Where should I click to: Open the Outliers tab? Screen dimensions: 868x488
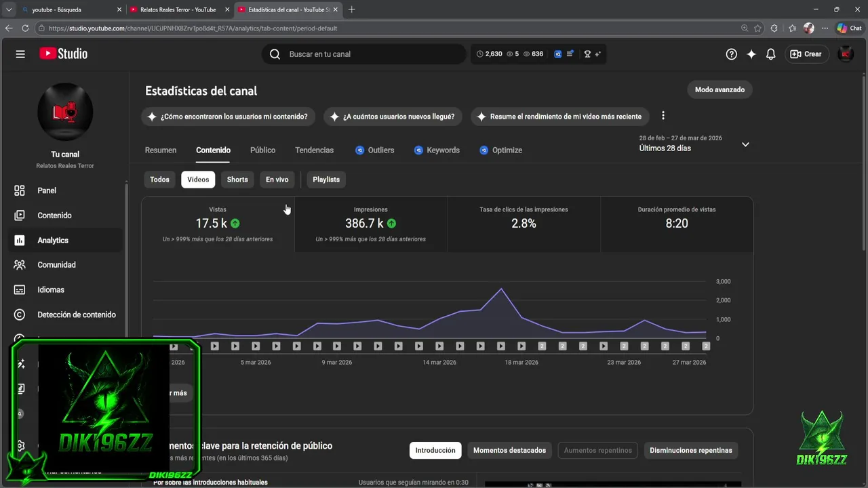point(374,150)
